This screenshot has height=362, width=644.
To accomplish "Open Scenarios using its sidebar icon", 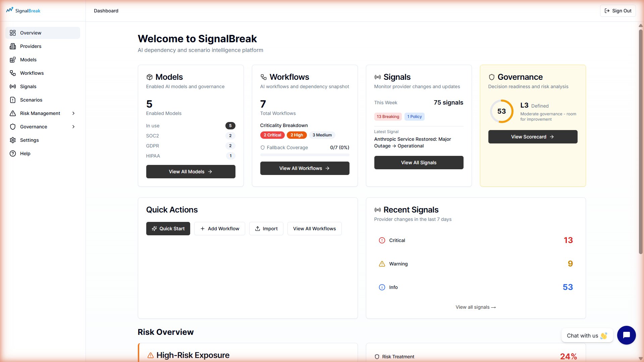I will pyautogui.click(x=13, y=100).
